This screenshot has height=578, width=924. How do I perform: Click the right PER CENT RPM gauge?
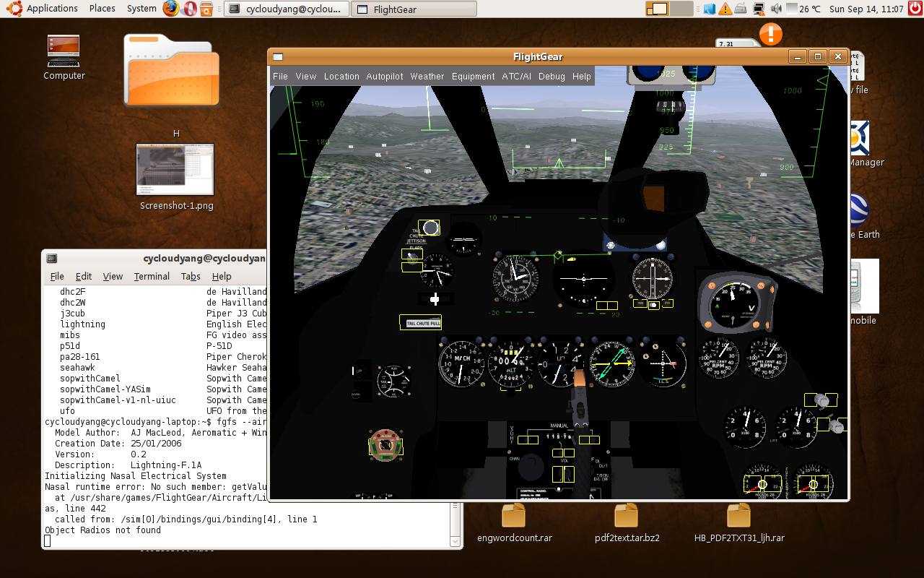click(x=767, y=358)
